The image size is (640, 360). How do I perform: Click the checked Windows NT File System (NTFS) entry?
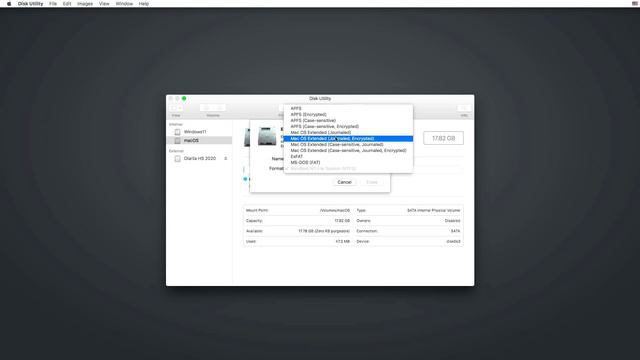click(348, 169)
